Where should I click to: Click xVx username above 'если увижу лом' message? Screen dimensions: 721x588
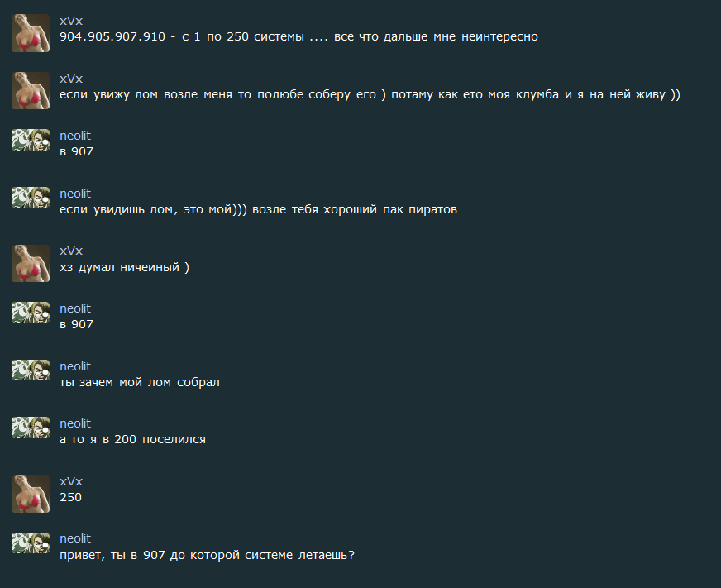[71, 78]
